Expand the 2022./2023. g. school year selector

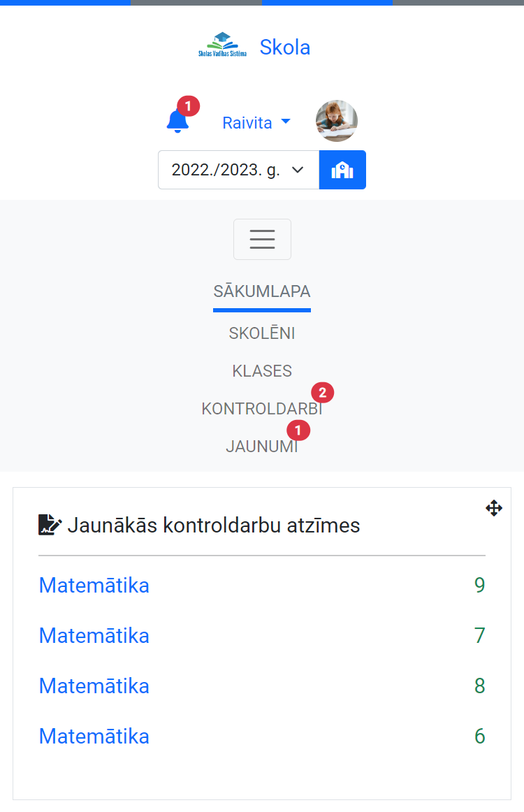(x=238, y=170)
